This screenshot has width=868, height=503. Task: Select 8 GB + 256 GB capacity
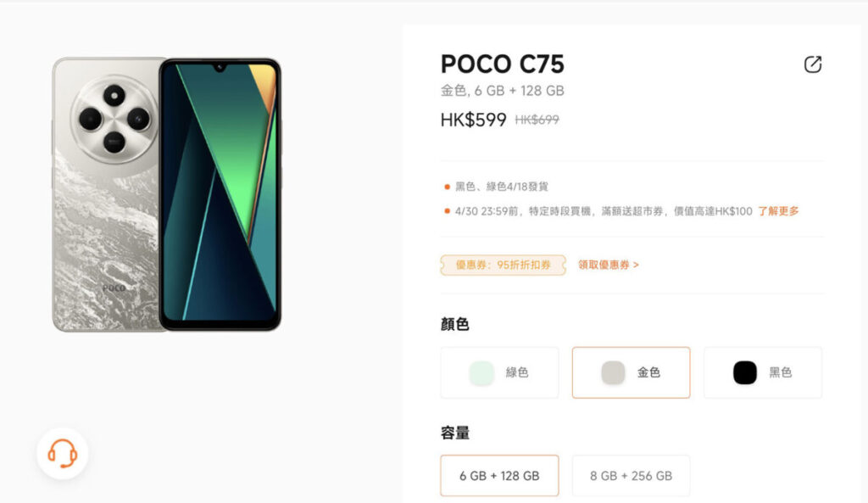pyautogui.click(x=631, y=476)
